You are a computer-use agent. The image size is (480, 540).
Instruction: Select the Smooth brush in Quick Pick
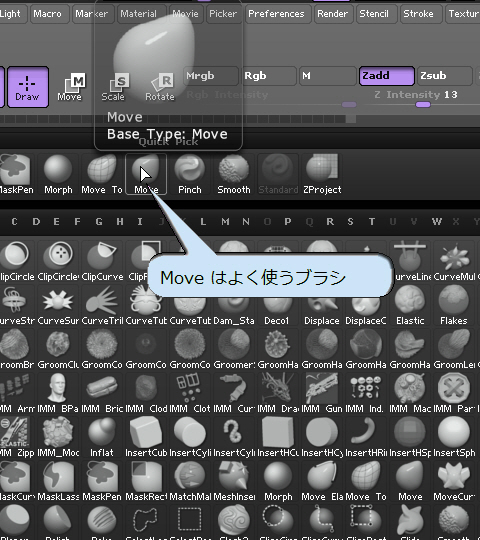point(234,175)
